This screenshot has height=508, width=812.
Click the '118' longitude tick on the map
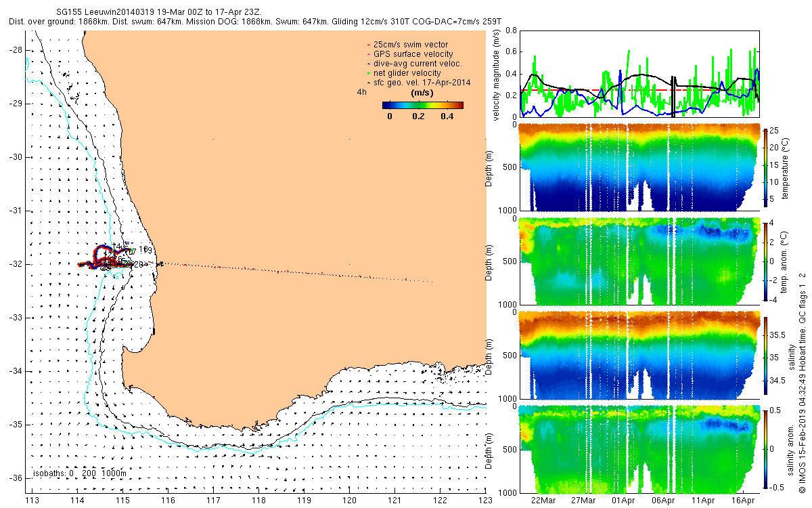point(258,501)
